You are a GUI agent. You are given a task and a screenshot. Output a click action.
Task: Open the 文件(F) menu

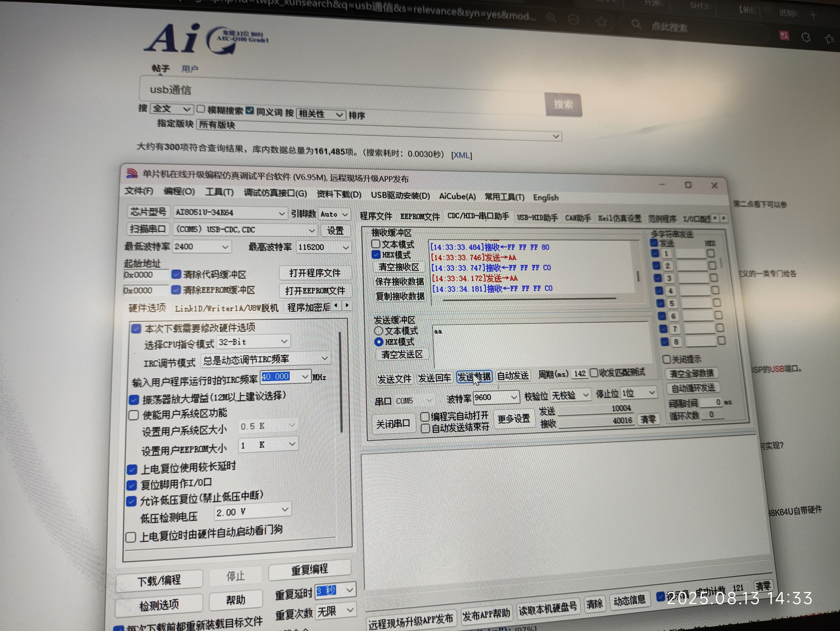point(139,191)
